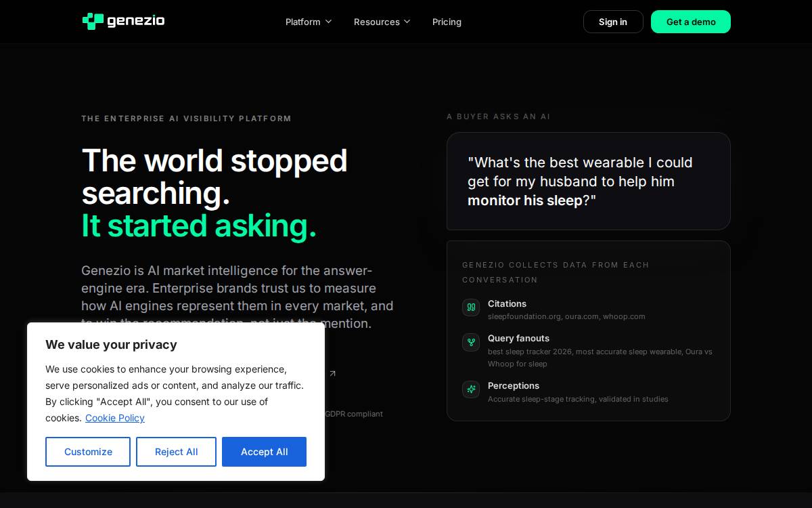This screenshot has height=508, width=812.
Task: Click the Citations quote icon
Action: tap(471, 308)
